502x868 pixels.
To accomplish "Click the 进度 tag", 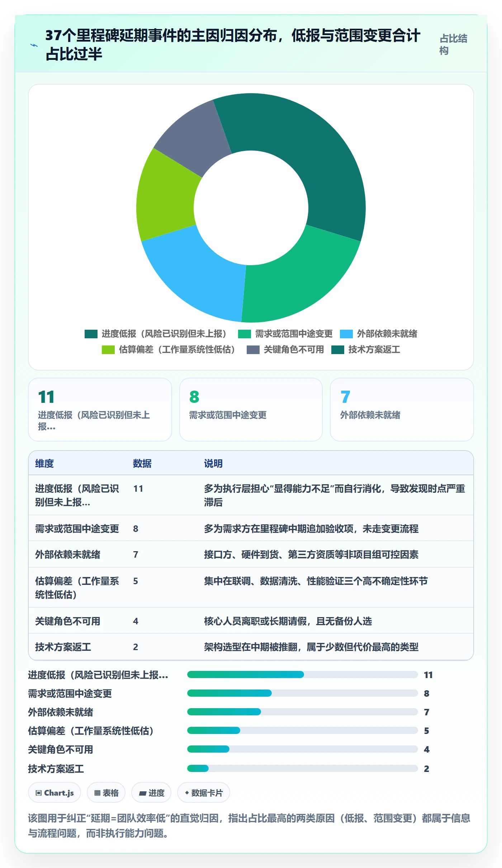I will [151, 793].
